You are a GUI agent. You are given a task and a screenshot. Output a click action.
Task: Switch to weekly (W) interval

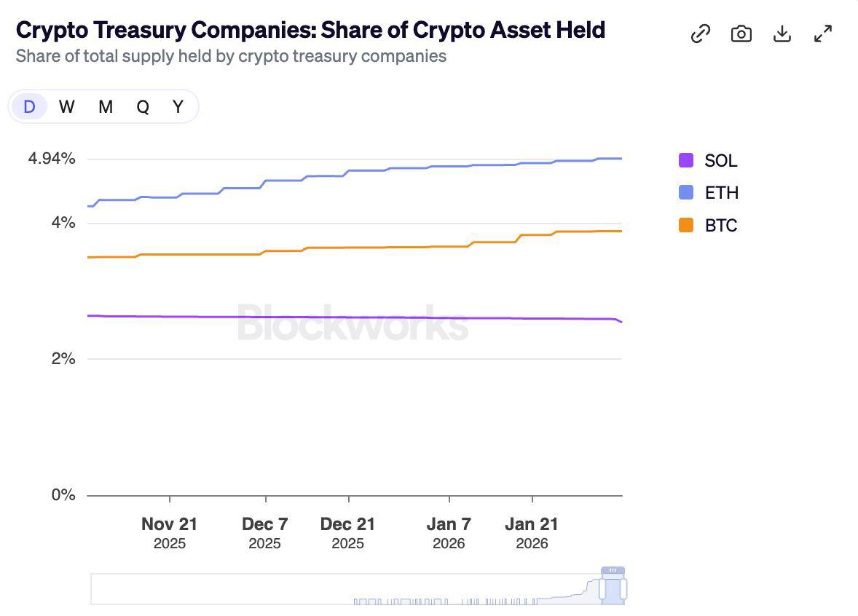pyautogui.click(x=66, y=107)
